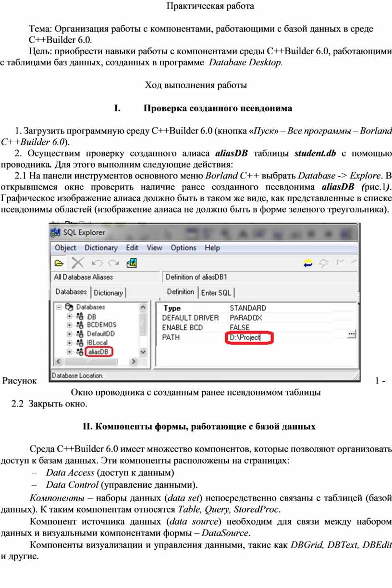
Task: Click the 'Проверка созданного псевдонима' heading
Action: [x=218, y=108]
